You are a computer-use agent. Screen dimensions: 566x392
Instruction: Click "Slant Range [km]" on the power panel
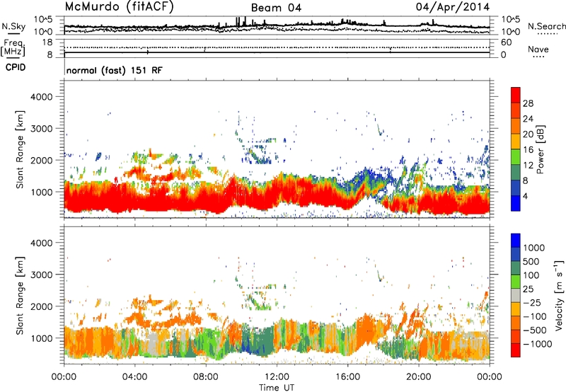pos(20,149)
